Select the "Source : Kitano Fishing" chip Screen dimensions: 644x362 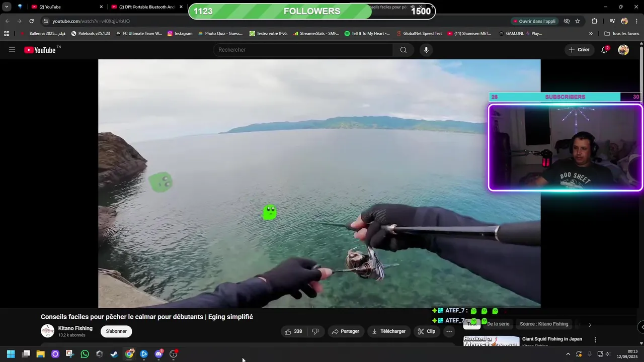tap(544, 324)
